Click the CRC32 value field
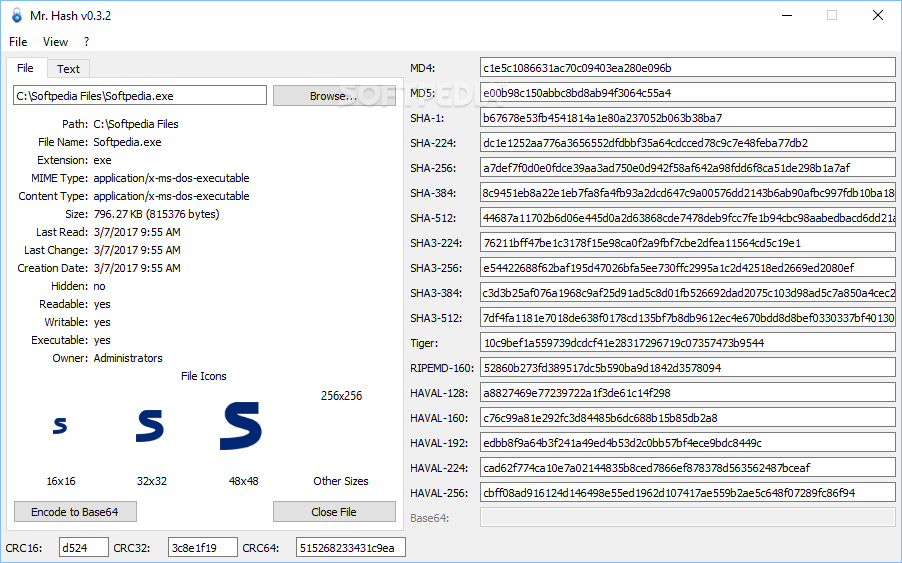This screenshot has height=563, width=902. pyautogui.click(x=202, y=547)
